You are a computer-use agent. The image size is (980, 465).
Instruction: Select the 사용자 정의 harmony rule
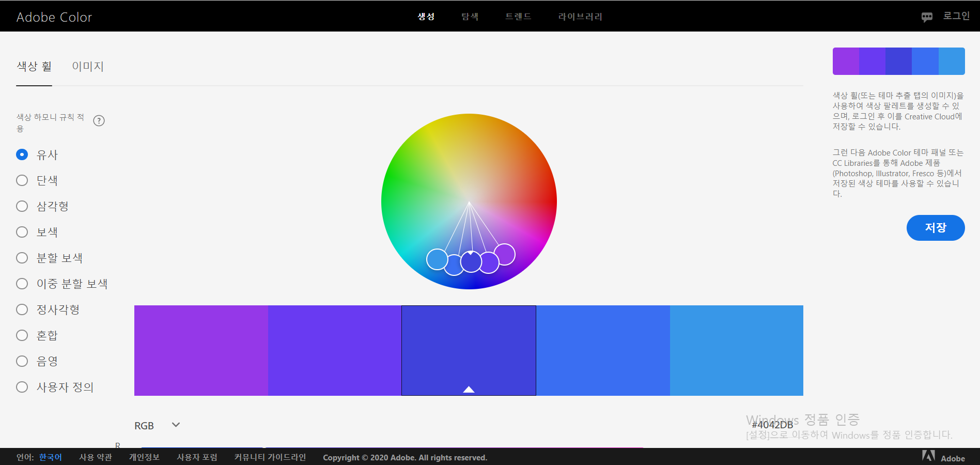tap(55, 387)
